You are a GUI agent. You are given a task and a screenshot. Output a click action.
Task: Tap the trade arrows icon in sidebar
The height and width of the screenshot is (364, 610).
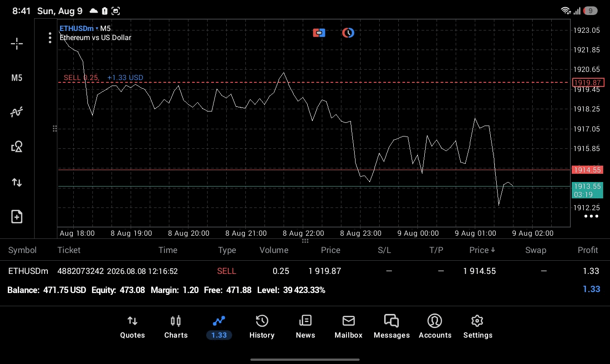17,182
